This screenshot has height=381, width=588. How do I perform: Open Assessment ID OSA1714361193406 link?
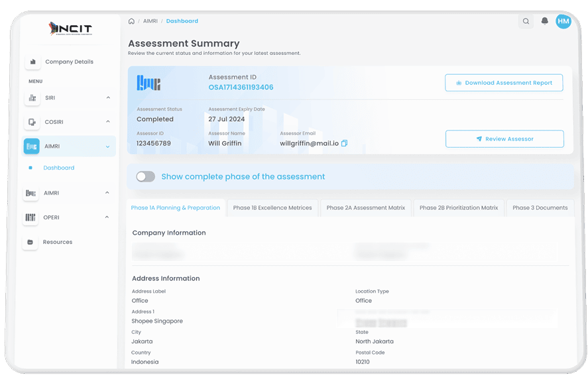click(x=241, y=87)
